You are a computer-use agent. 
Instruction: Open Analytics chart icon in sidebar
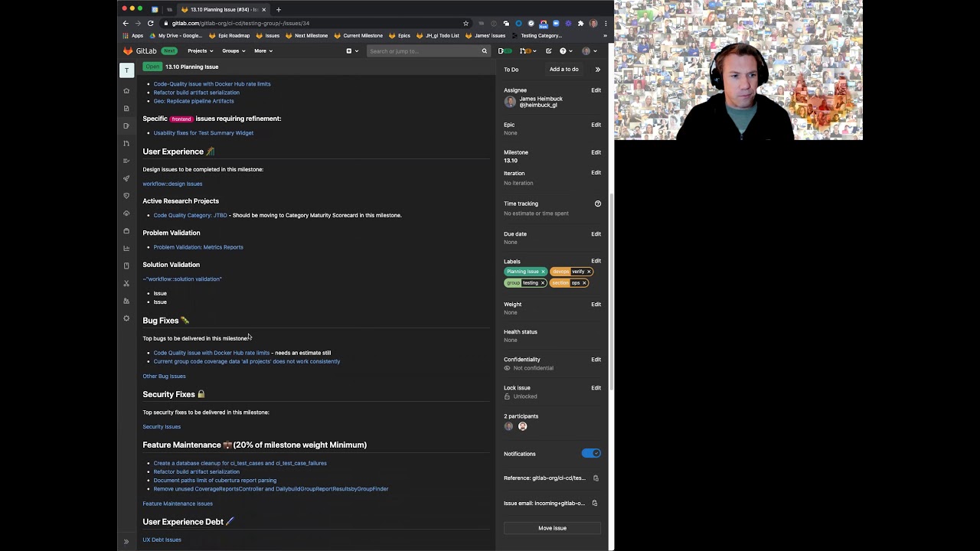126,248
